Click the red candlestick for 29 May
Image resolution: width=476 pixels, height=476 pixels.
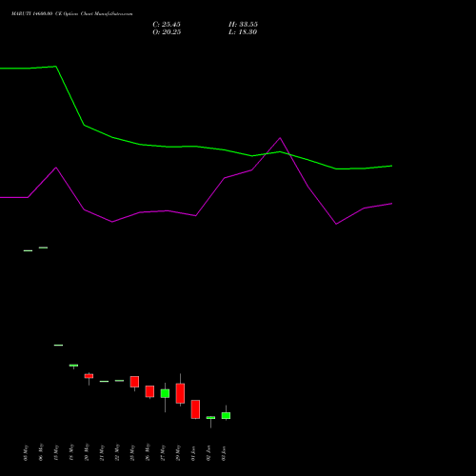(180, 393)
